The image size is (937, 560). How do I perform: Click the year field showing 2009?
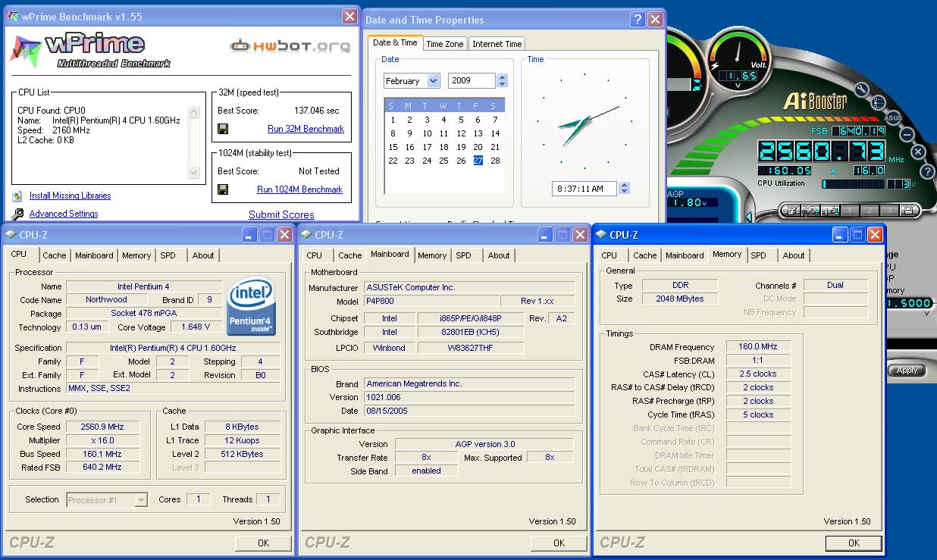[472, 80]
